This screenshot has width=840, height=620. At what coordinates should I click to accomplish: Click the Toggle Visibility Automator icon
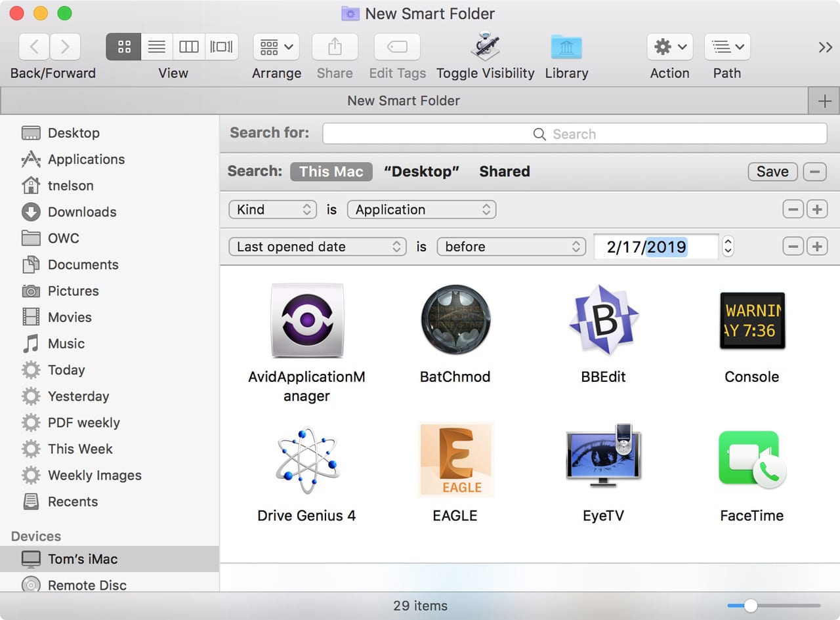pyautogui.click(x=486, y=47)
